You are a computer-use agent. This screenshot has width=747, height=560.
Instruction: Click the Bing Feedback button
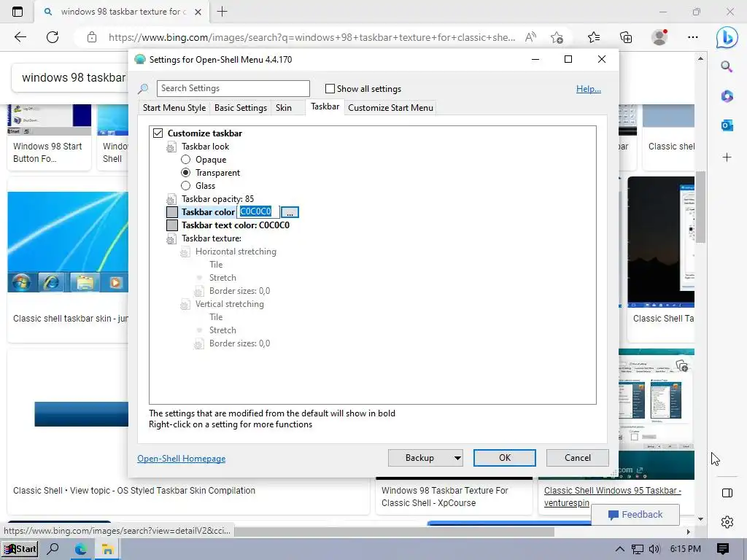coord(635,515)
